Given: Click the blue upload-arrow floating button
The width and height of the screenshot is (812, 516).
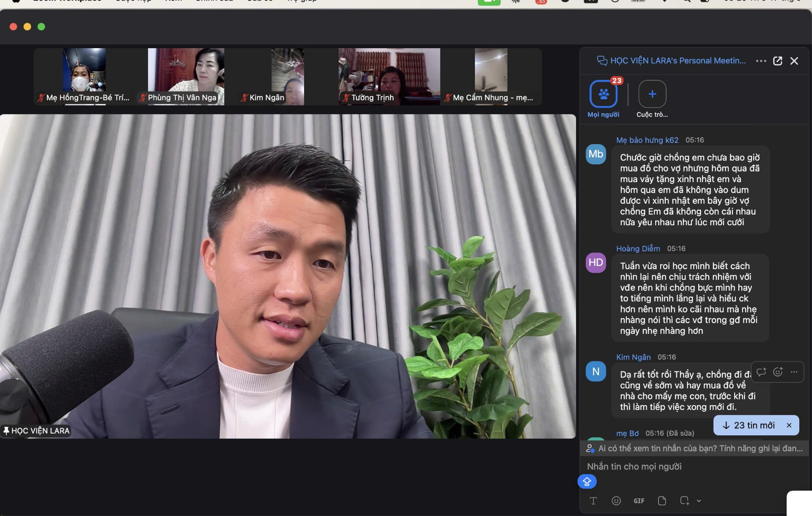Looking at the screenshot, I should 587,481.
